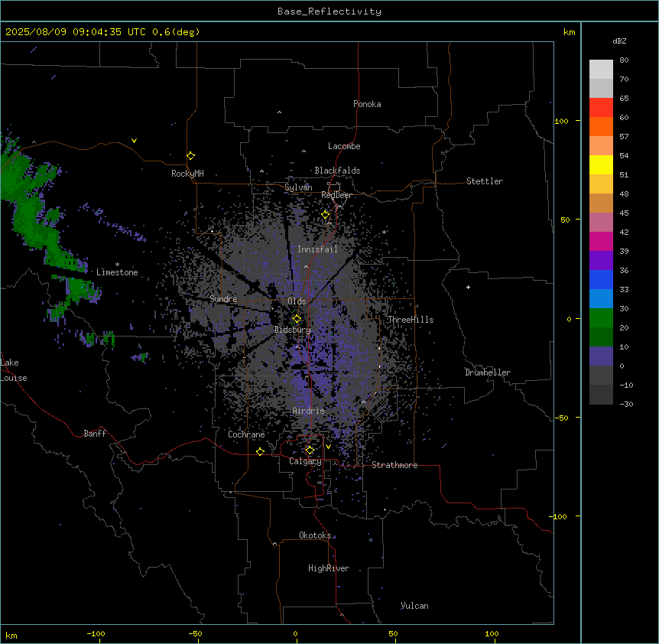Click the Stettler city label
Screen dimensions: 659x644
[x=485, y=181]
